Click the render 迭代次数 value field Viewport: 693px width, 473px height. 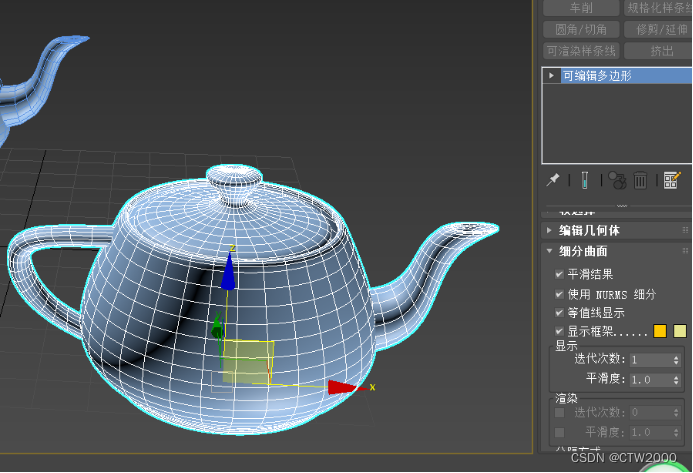point(651,412)
